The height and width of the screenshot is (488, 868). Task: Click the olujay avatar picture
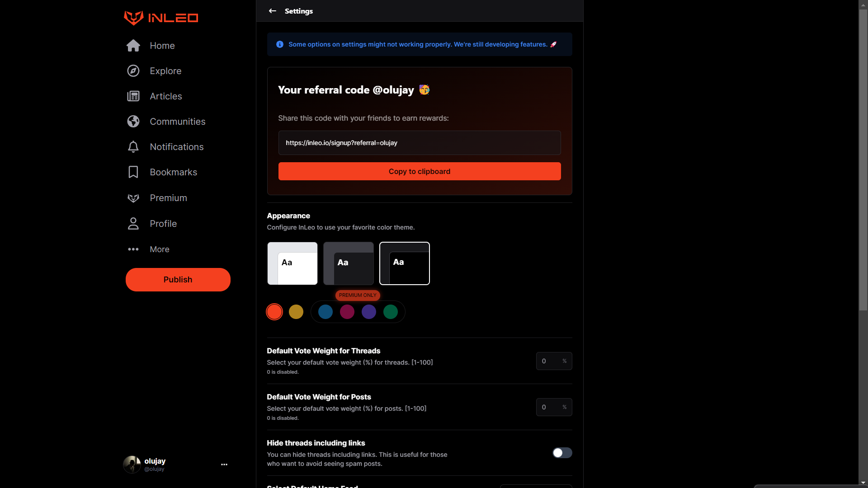pyautogui.click(x=132, y=465)
